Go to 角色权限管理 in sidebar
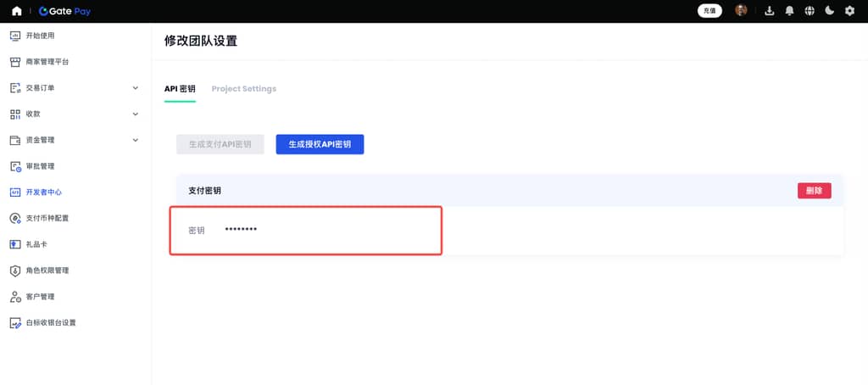The image size is (868, 385). point(47,271)
